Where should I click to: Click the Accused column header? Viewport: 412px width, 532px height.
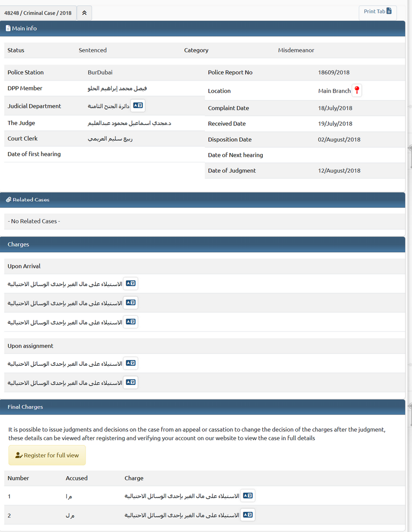(x=77, y=478)
